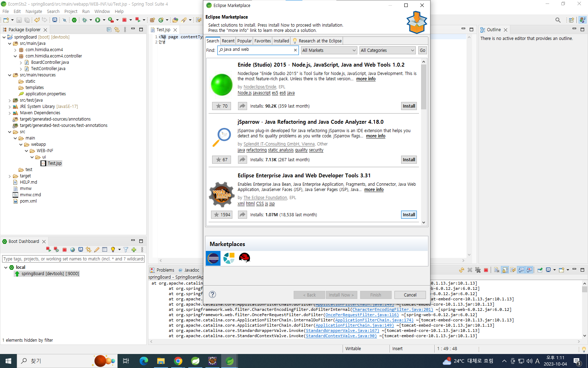Open more info link for jSparrow
The image size is (588, 368).
[x=376, y=136]
